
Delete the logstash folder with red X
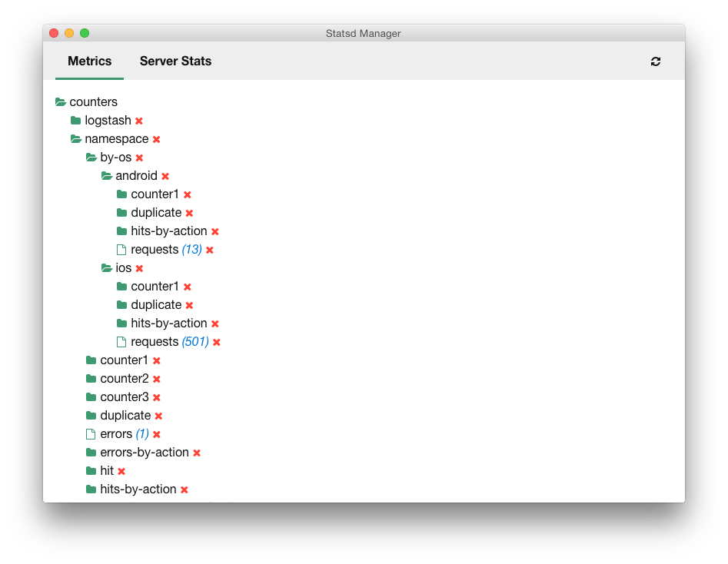coord(139,121)
